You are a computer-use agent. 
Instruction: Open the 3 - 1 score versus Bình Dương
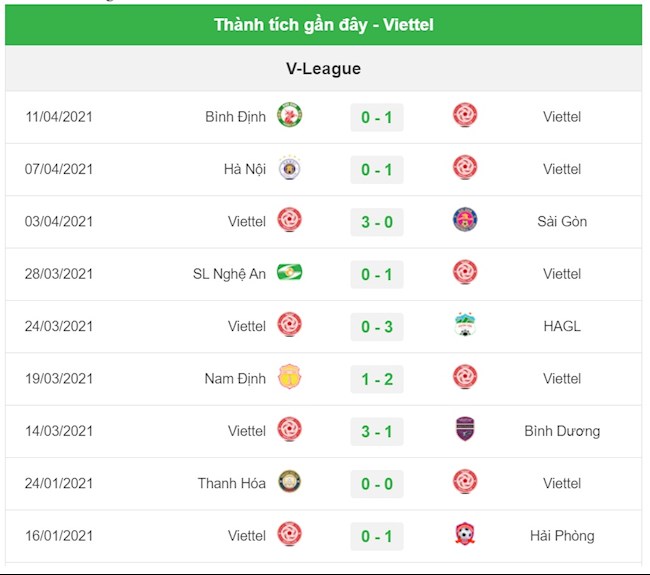(x=377, y=431)
